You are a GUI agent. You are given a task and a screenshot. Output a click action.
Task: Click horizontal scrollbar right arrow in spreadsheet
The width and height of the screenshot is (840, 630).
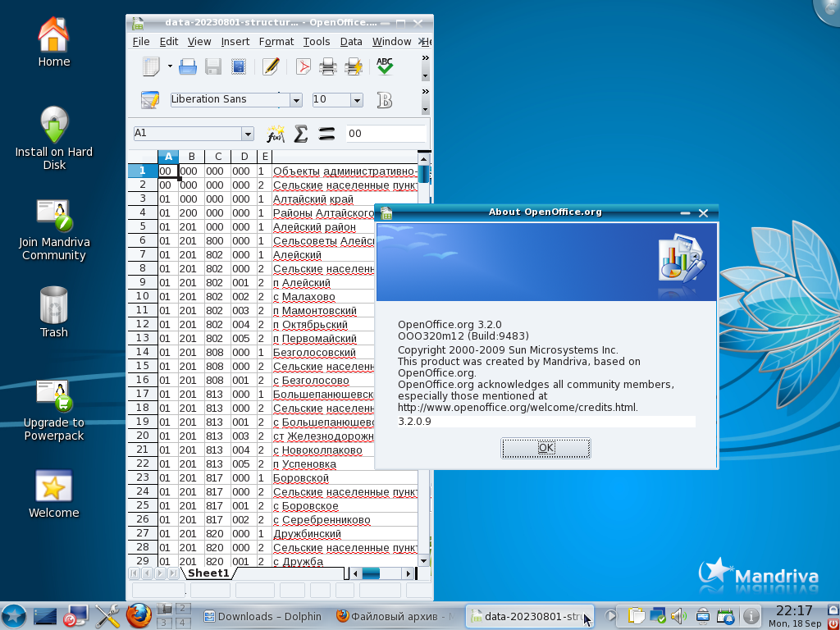tap(409, 573)
